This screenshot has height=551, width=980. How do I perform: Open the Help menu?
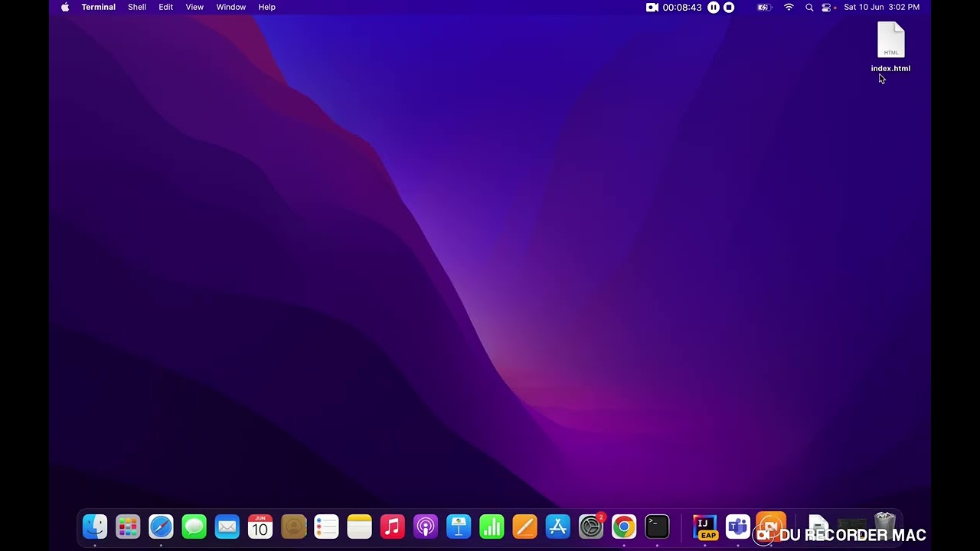tap(267, 7)
